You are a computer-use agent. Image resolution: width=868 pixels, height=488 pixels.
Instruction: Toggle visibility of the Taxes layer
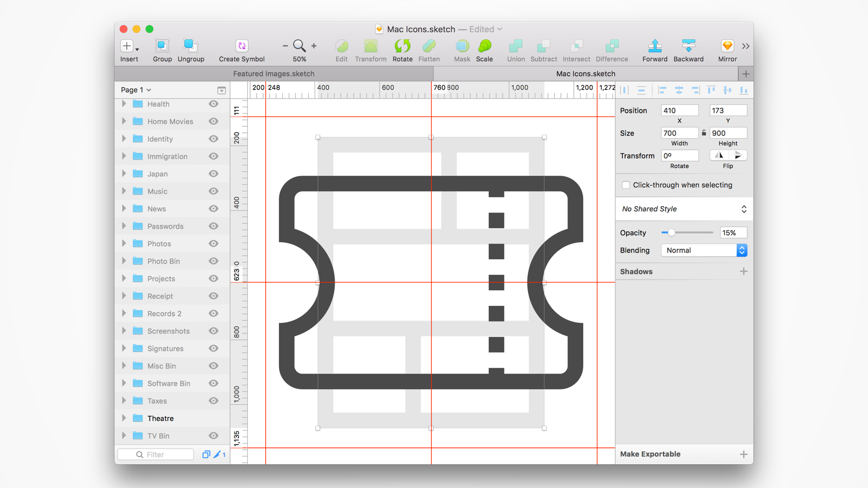click(214, 401)
